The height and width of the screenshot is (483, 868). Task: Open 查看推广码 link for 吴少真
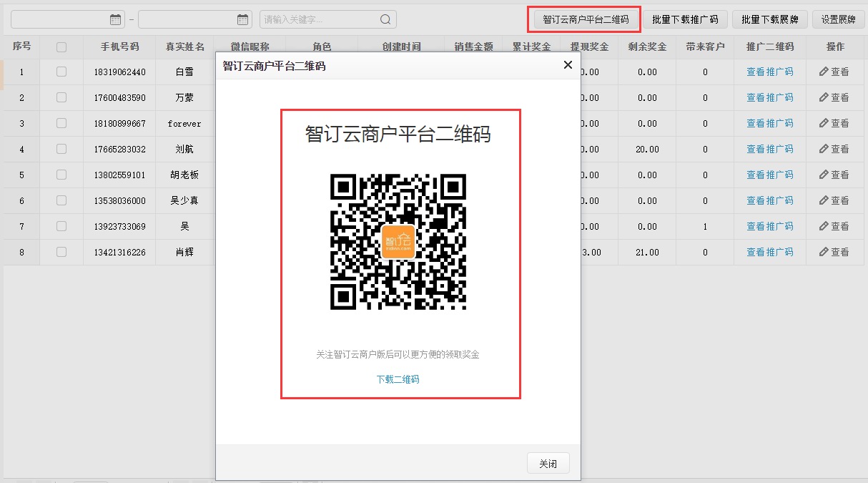(x=770, y=200)
